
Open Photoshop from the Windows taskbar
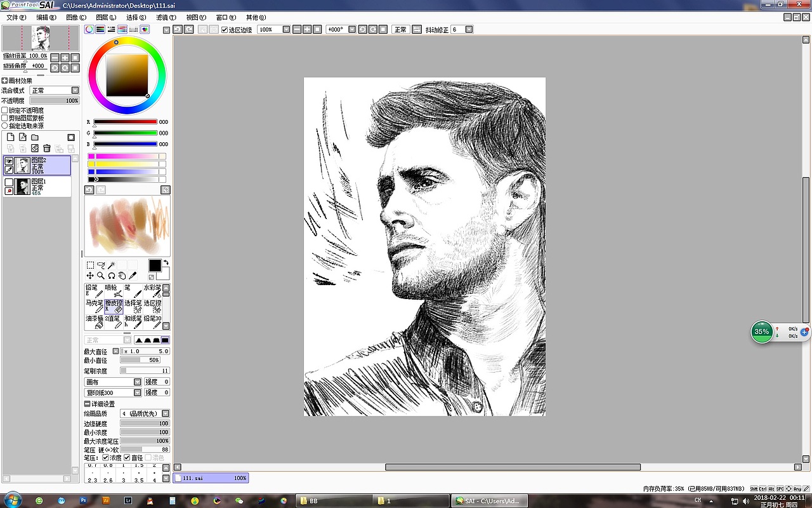point(83,500)
